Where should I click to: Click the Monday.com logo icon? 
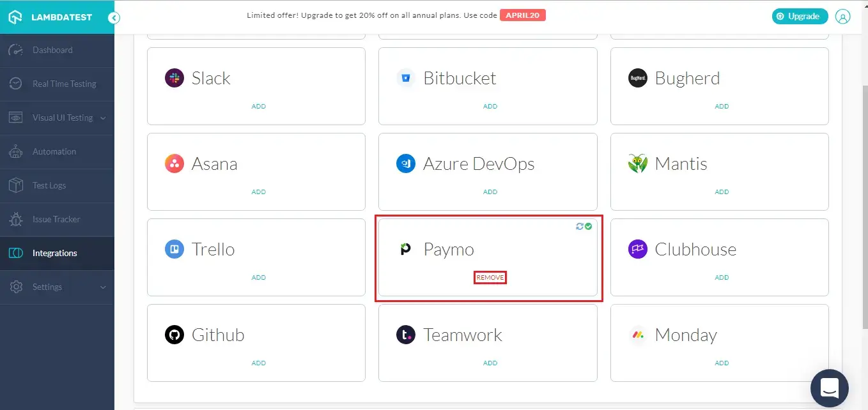pos(637,335)
